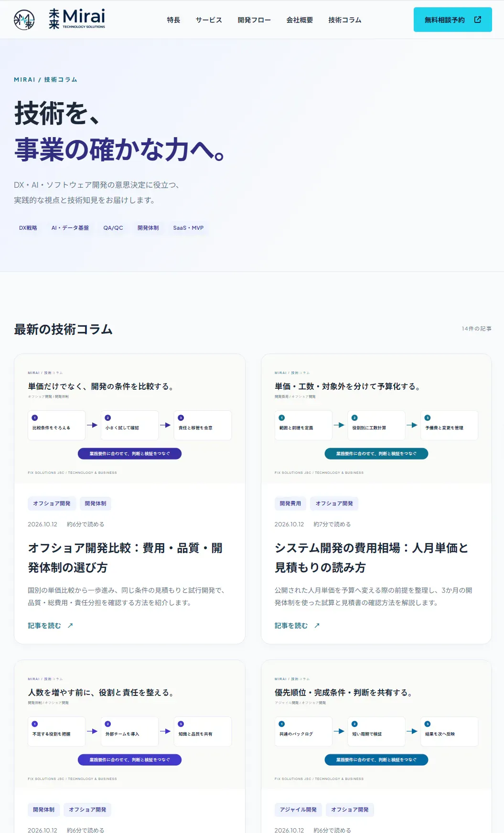Click 約6分で読める on first card

[86, 524]
